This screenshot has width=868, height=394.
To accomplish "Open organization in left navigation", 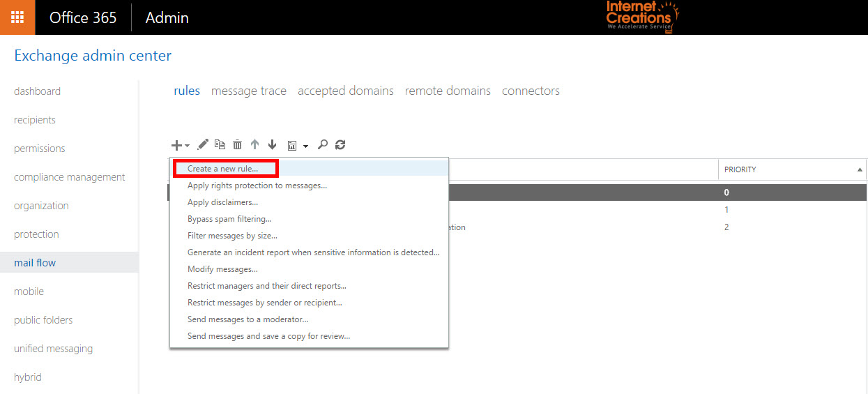I will click(x=41, y=206).
